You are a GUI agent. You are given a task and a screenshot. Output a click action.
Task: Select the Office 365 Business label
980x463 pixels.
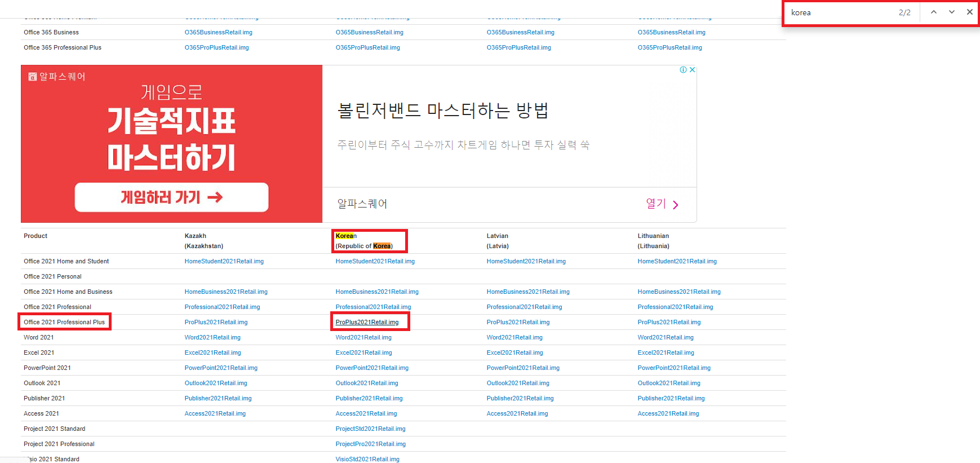(x=51, y=32)
